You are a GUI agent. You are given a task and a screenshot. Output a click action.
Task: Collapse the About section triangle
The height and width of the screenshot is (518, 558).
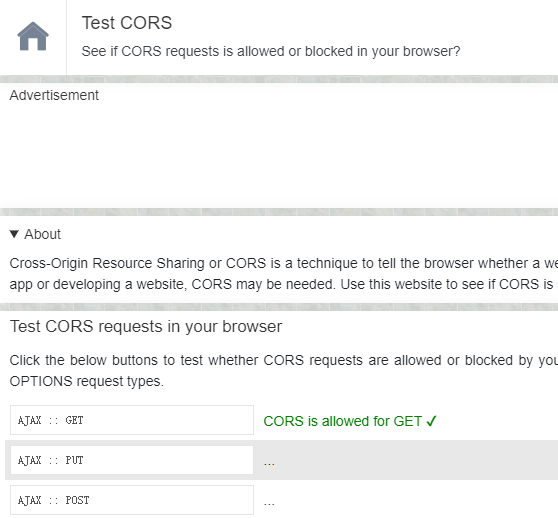[x=14, y=234]
